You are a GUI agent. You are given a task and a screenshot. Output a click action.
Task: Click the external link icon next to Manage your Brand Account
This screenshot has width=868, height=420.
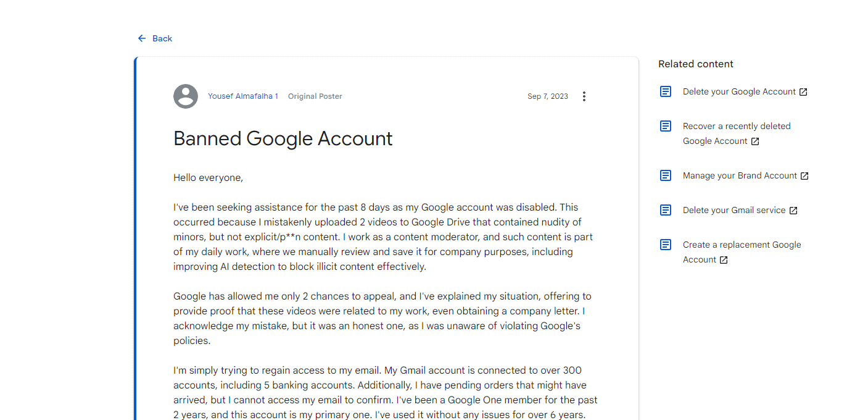(804, 175)
